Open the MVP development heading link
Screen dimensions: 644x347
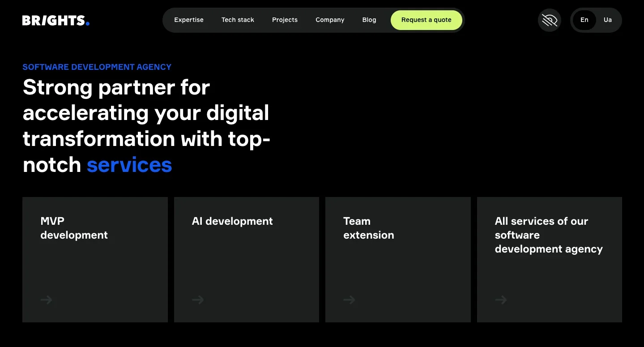pyautogui.click(x=74, y=228)
